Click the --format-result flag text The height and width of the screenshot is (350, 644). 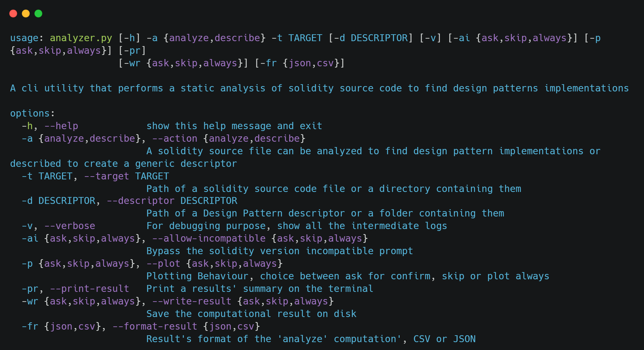[155, 326]
